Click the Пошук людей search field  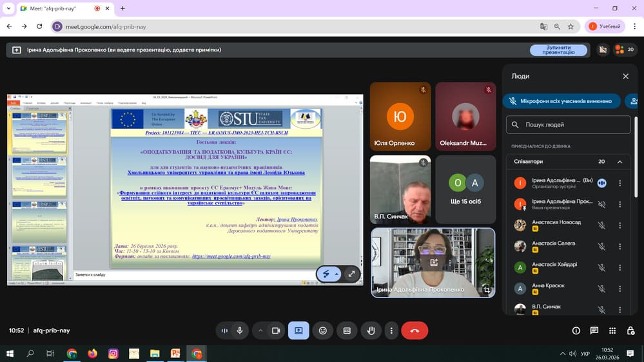(x=568, y=124)
